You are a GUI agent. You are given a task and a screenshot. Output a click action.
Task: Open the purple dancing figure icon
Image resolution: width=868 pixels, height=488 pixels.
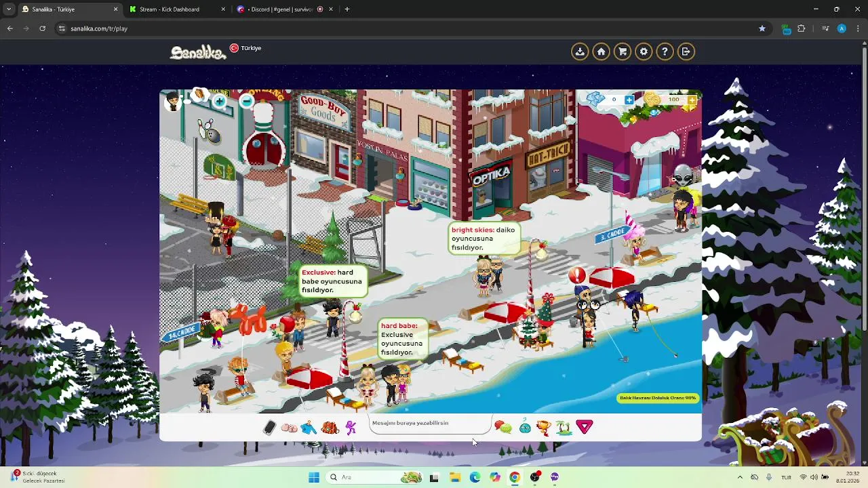pos(351,428)
